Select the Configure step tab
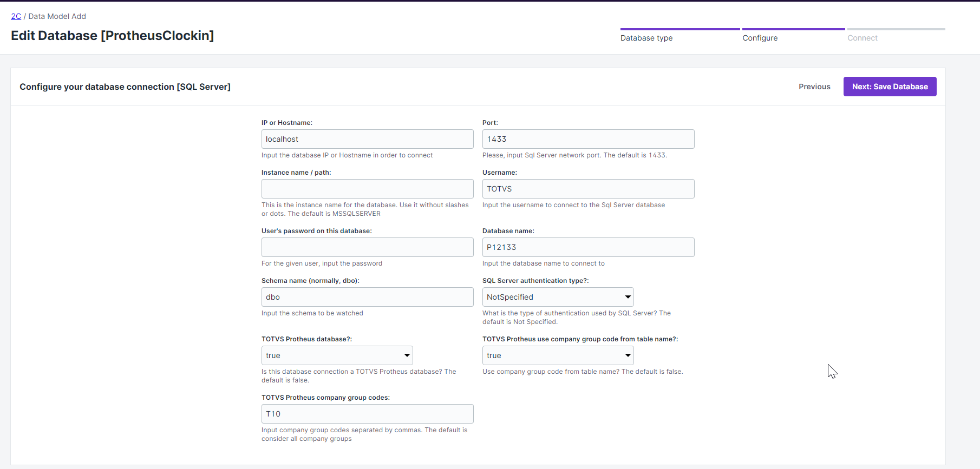The image size is (980, 469). (760, 38)
